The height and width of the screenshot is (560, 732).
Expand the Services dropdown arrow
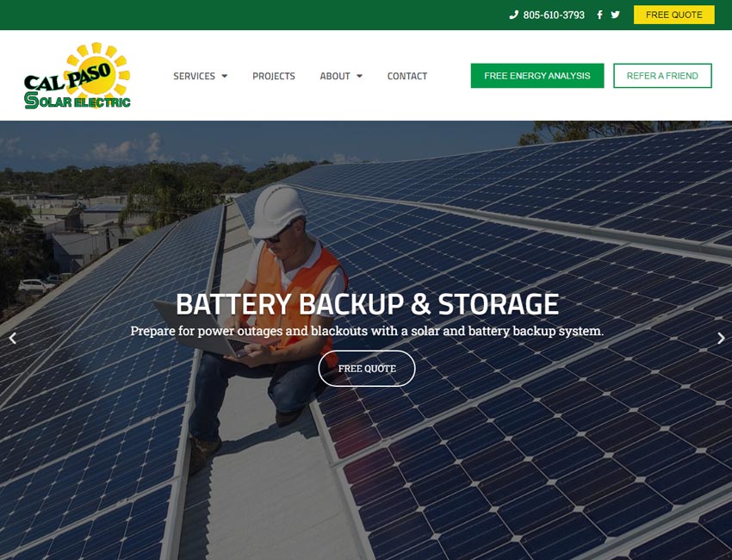[225, 76]
